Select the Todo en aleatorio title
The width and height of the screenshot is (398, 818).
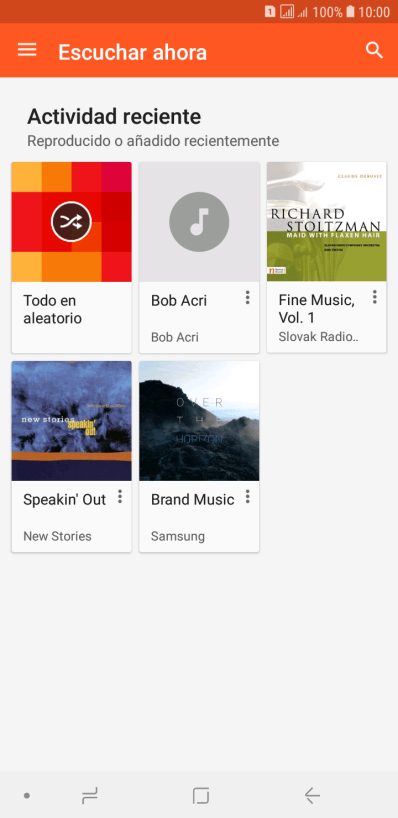(x=52, y=309)
